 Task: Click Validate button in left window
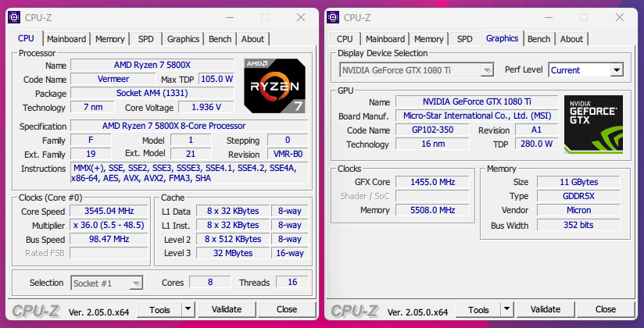tap(227, 309)
